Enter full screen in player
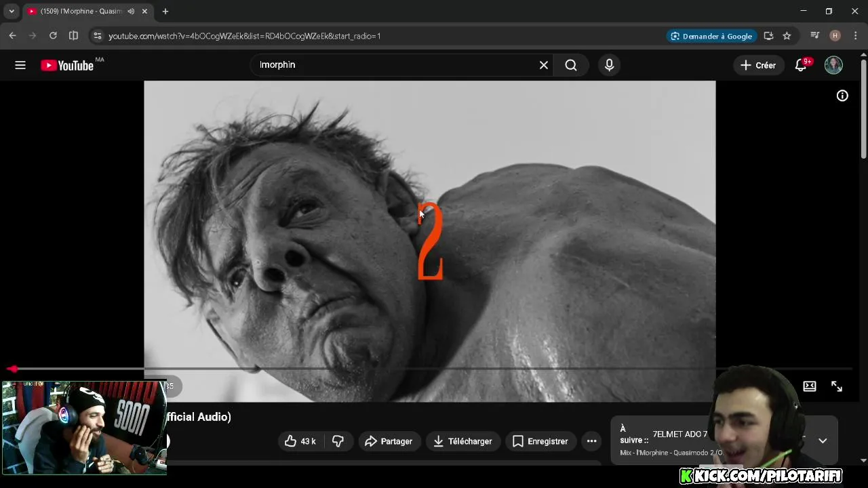This screenshot has width=868, height=488. [837, 386]
